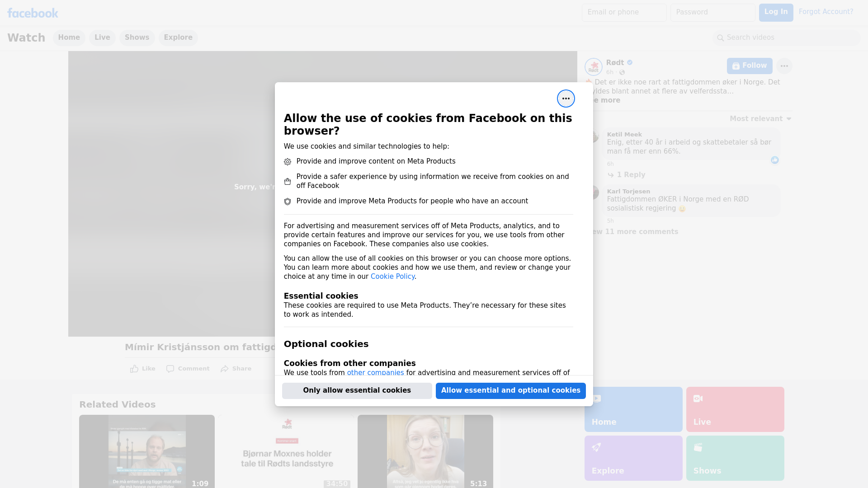
Task: Open the related video lasting 5:13
Action: [425, 451]
